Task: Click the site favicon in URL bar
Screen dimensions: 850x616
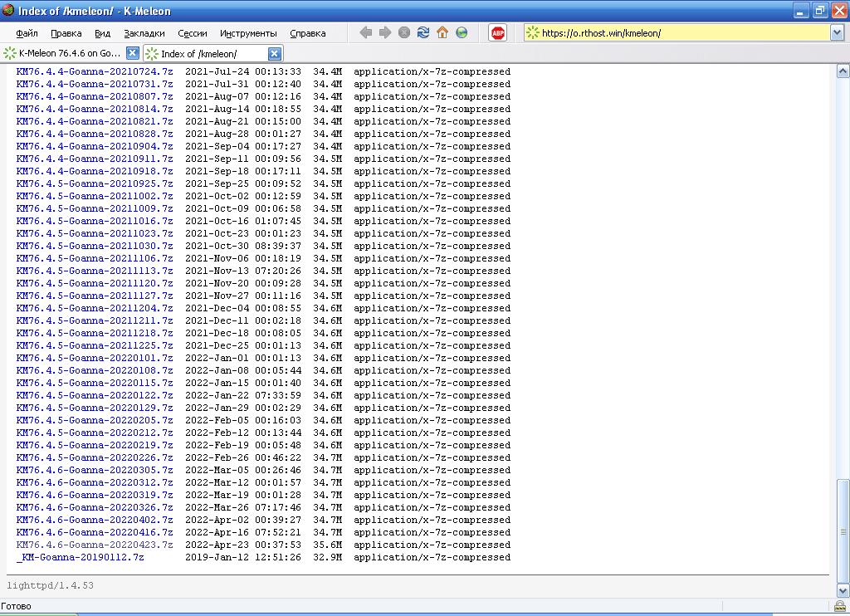Action: (x=532, y=32)
